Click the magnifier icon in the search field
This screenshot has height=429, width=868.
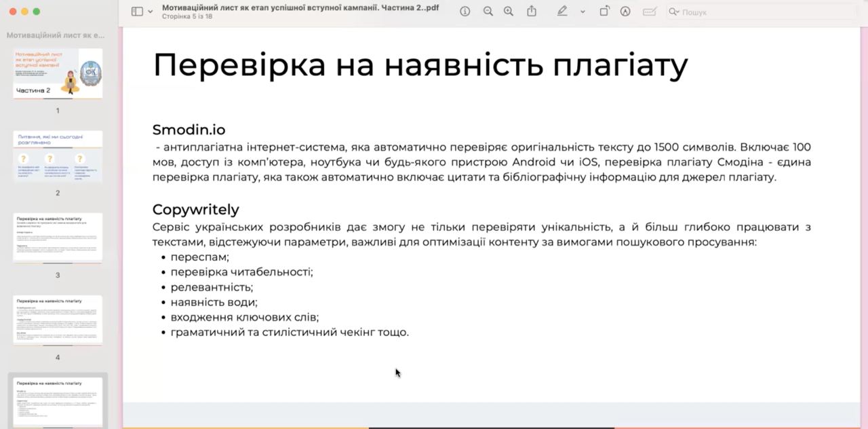(x=674, y=12)
